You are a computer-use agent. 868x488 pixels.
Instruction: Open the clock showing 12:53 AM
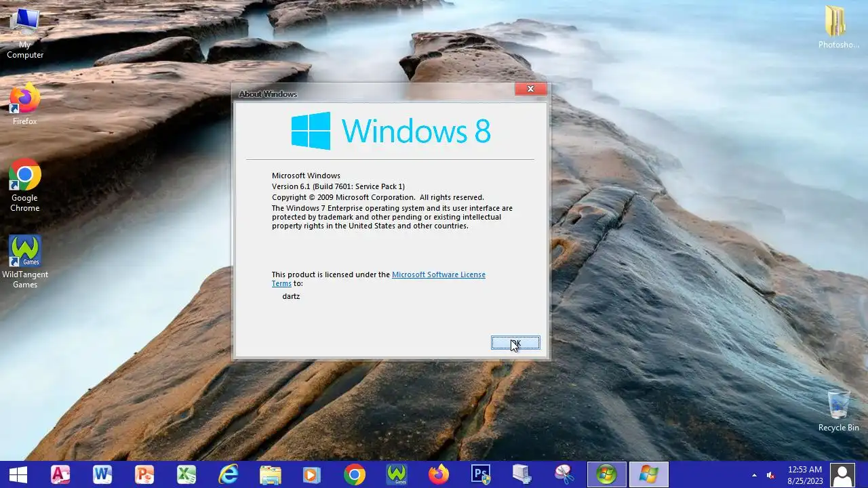pos(805,474)
